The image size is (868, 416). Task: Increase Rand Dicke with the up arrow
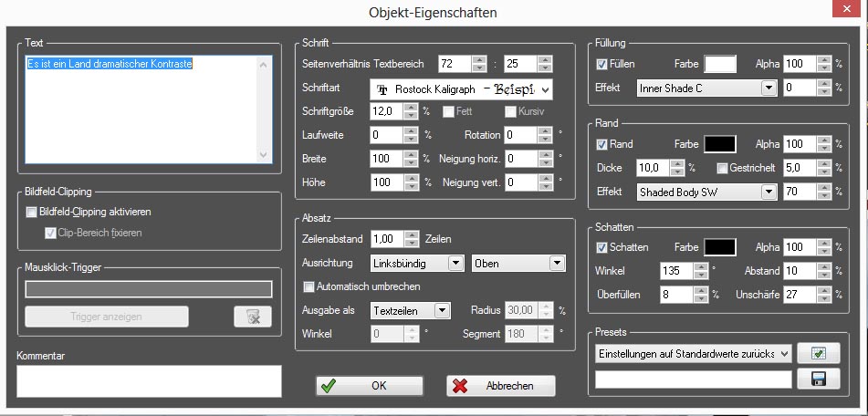pos(676,164)
